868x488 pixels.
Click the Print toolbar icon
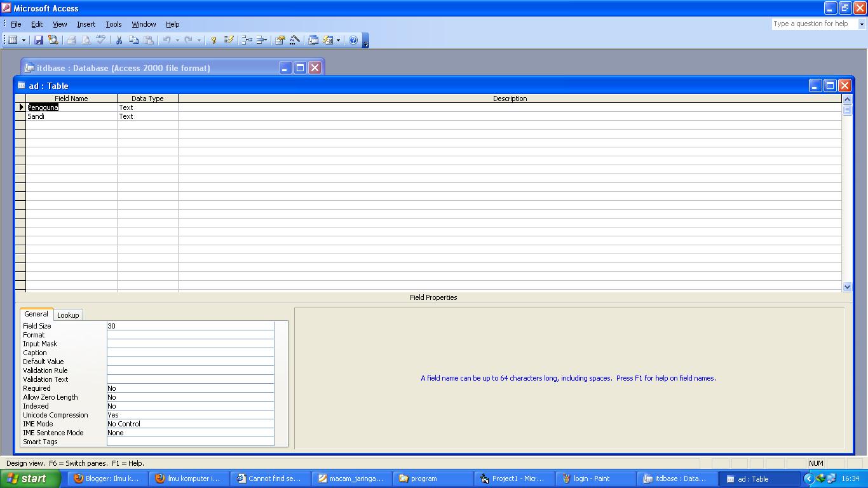[x=72, y=40]
